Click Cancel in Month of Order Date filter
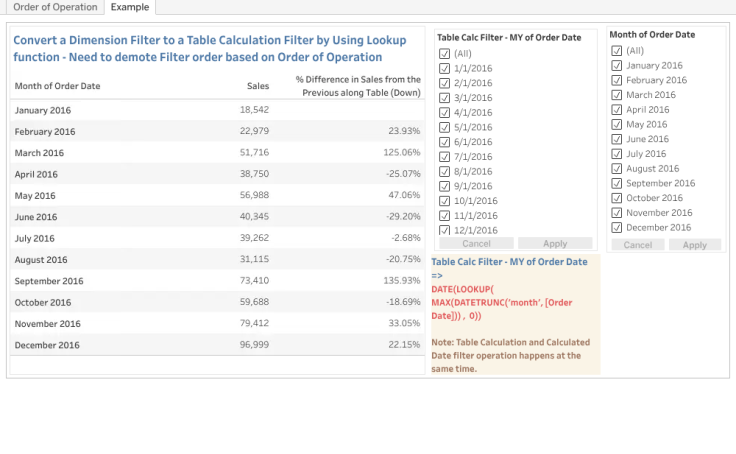The height and width of the screenshot is (454, 736). (x=637, y=245)
